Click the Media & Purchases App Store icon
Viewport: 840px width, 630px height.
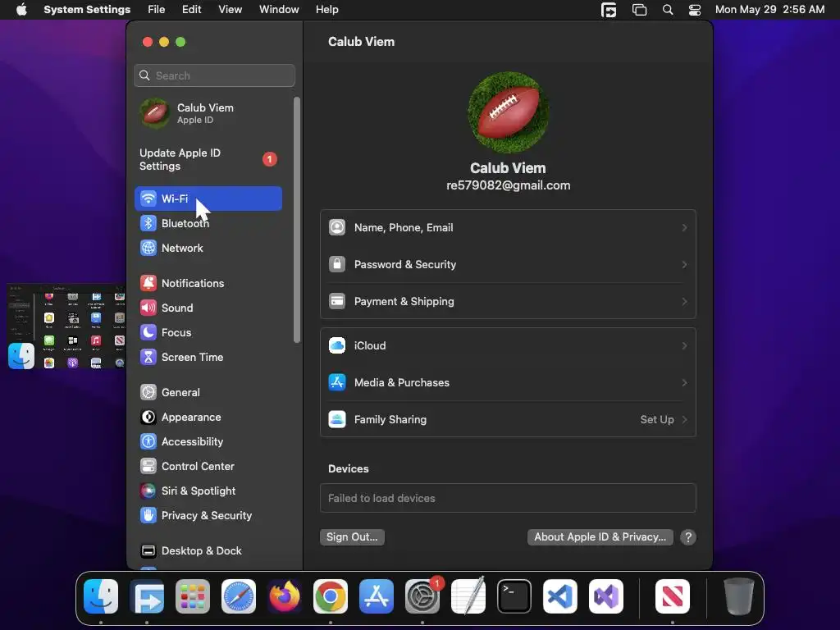pos(337,382)
